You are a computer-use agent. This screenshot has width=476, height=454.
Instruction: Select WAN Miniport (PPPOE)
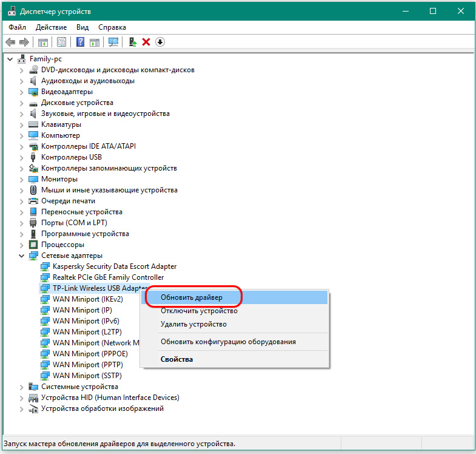90,354
